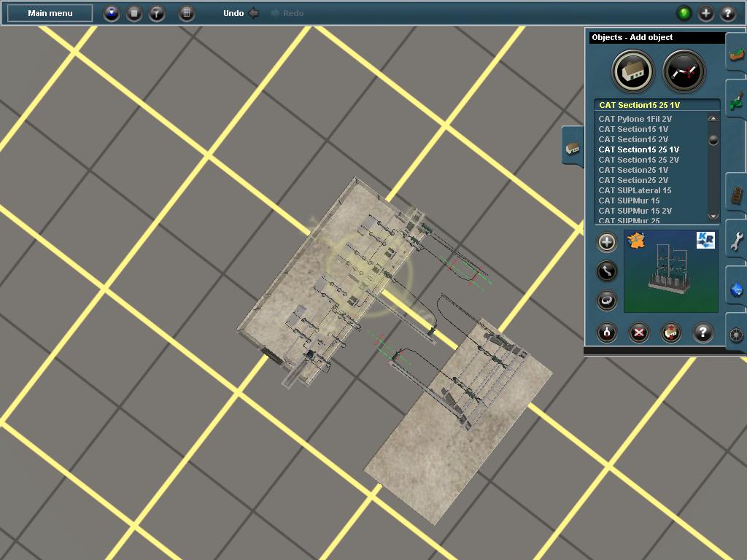Click the green status light in top bar
This screenshot has width=747, height=560.
coord(684,13)
